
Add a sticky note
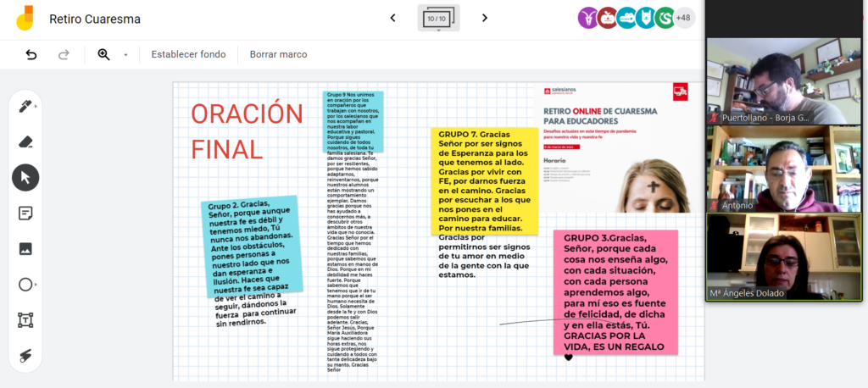click(25, 213)
